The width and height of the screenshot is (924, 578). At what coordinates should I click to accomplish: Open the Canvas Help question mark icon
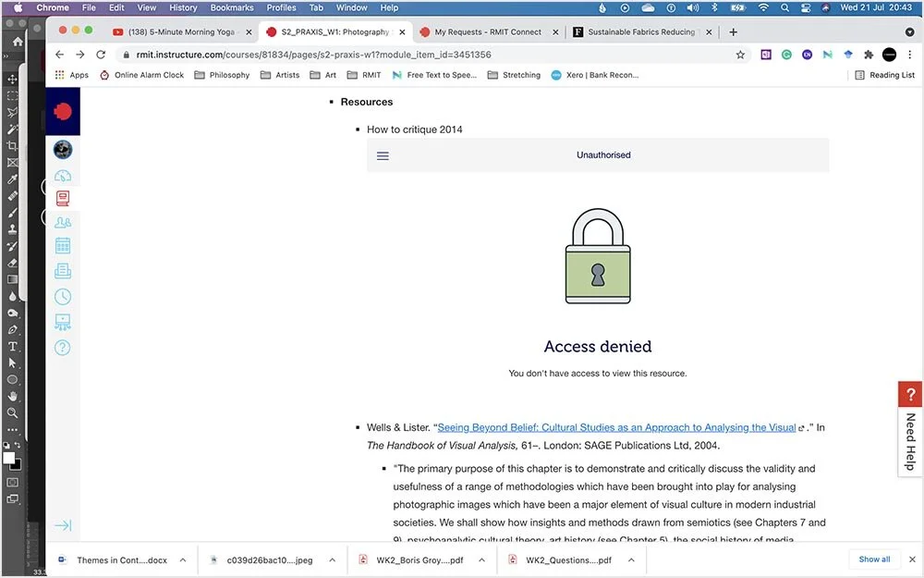point(63,348)
